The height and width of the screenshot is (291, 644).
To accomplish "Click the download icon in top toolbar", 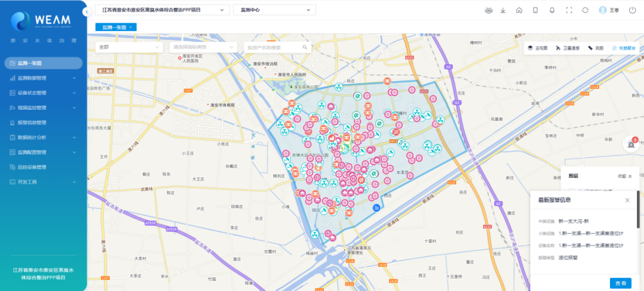I will point(503,10).
